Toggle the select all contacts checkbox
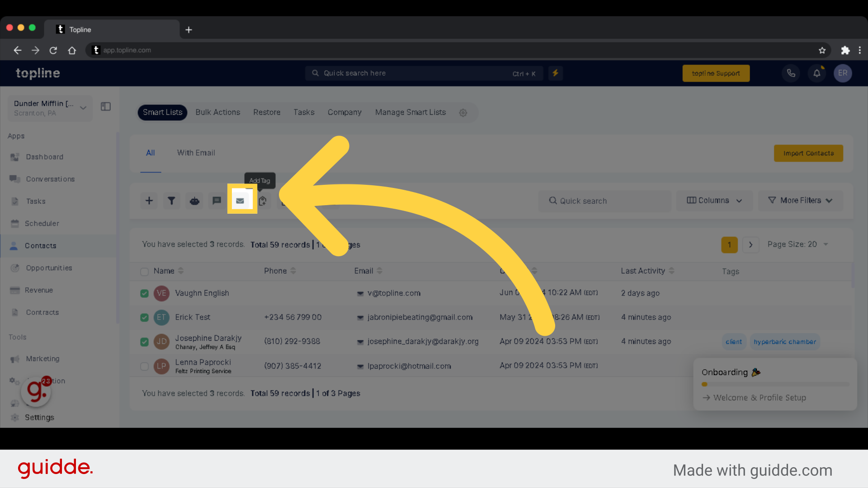The image size is (868, 488). [x=144, y=272]
